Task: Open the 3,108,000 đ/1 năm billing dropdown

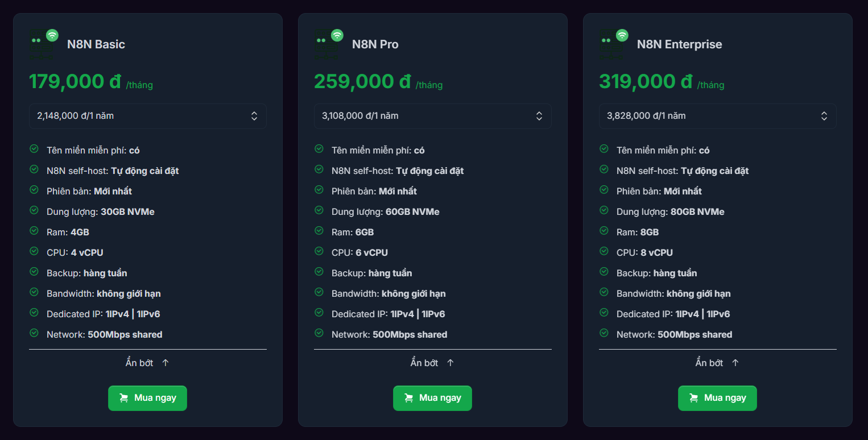Action: [432, 116]
